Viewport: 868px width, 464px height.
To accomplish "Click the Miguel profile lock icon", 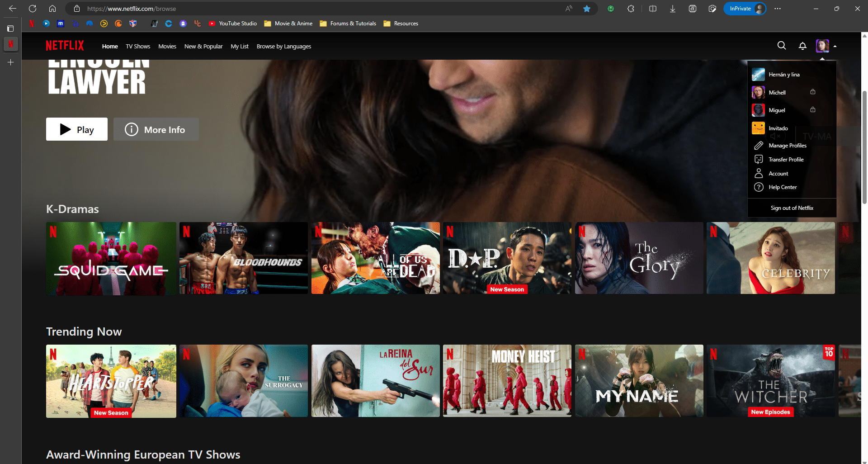I will point(813,109).
